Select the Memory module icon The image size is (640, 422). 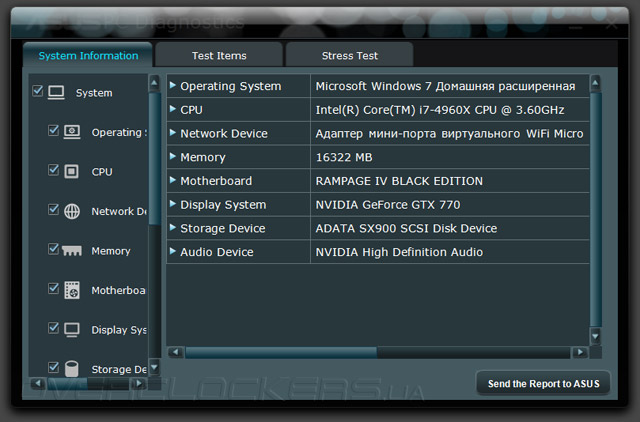click(x=72, y=251)
